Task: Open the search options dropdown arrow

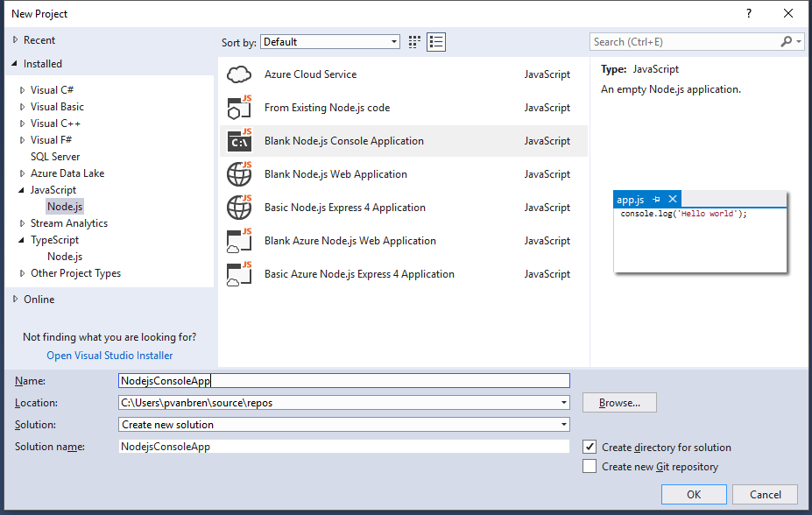Action: (799, 41)
